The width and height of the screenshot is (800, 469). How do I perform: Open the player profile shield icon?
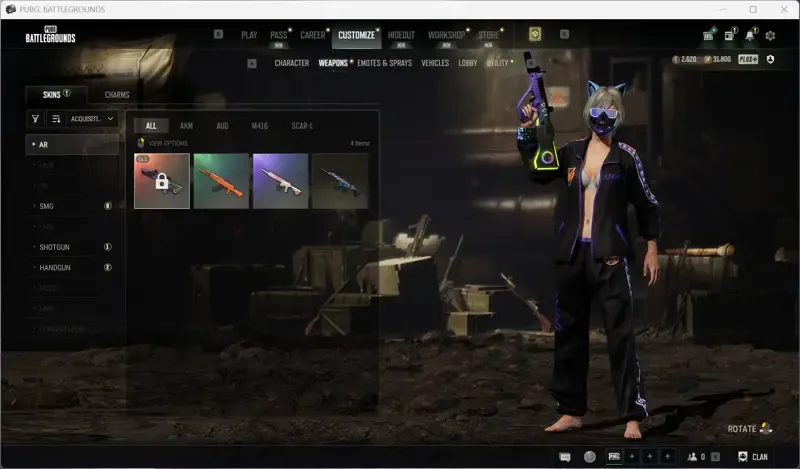(x=770, y=59)
